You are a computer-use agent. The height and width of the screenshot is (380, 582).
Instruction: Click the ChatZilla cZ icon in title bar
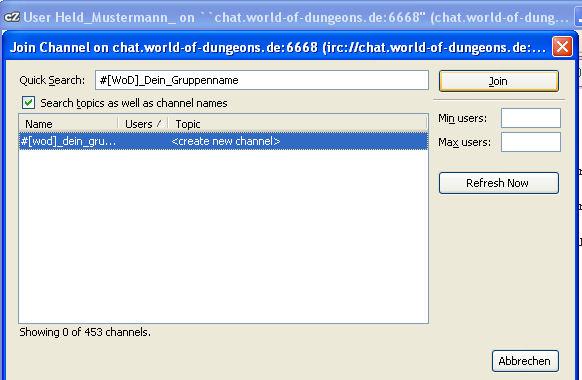(12, 17)
